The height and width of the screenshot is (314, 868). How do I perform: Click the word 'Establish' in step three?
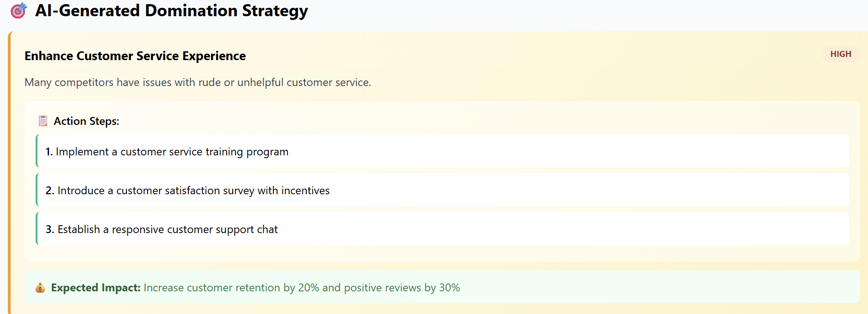(x=79, y=229)
